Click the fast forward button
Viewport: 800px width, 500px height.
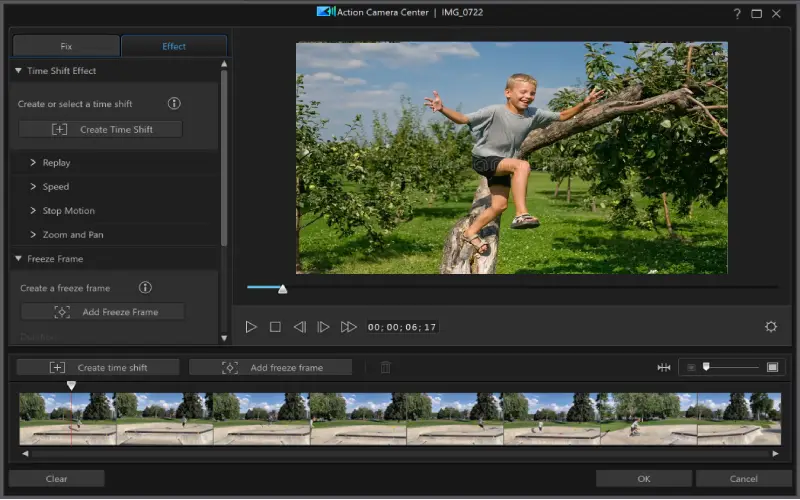click(x=348, y=327)
